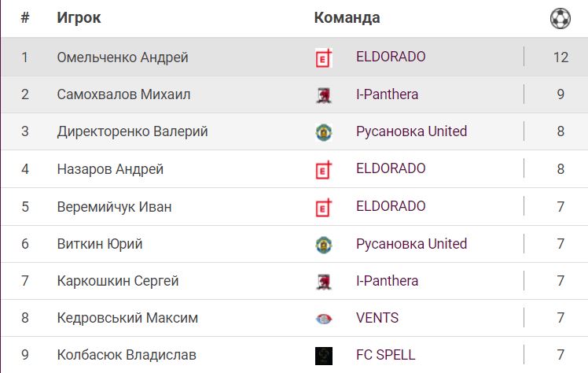Click the Команда column header
The height and width of the screenshot is (373, 588).
click(347, 17)
